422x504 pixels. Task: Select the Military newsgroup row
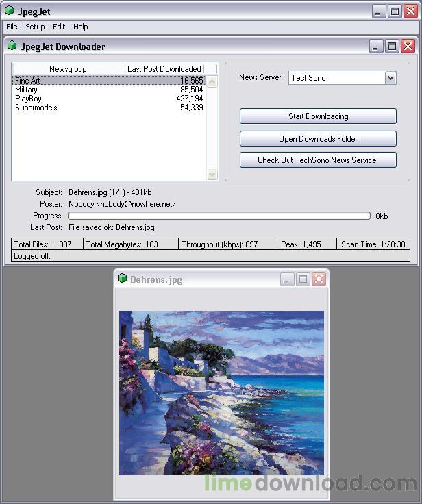pyautogui.click(x=109, y=90)
